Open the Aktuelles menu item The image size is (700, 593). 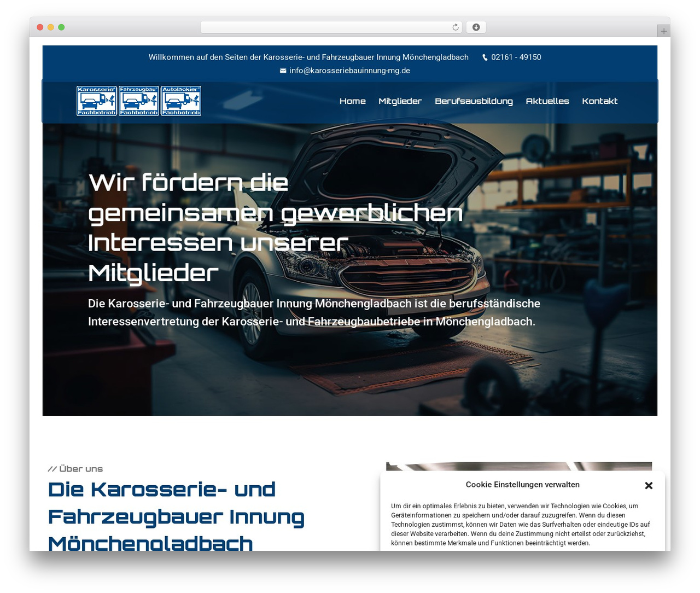547,101
